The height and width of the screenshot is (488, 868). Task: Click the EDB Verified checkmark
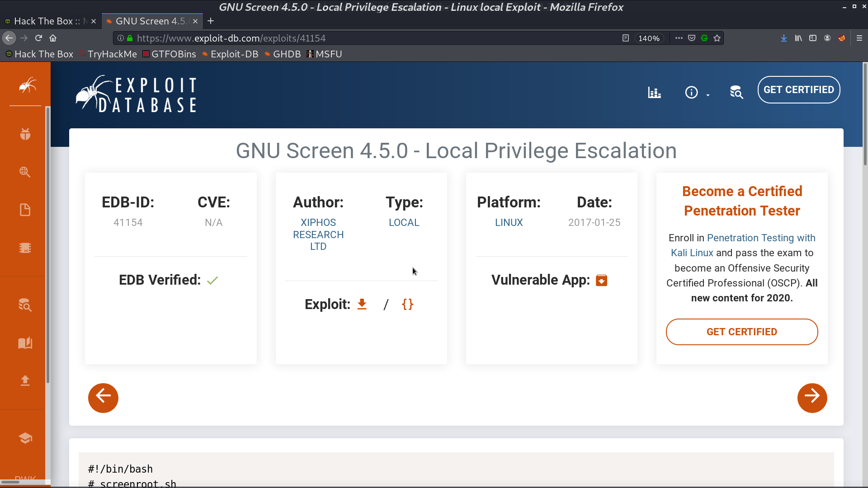tap(212, 281)
